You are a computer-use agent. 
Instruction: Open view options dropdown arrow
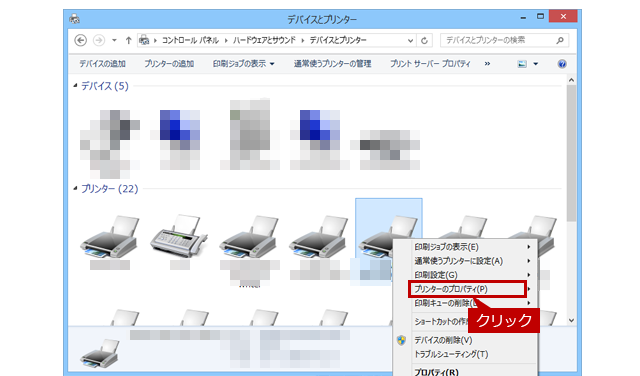pos(536,64)
